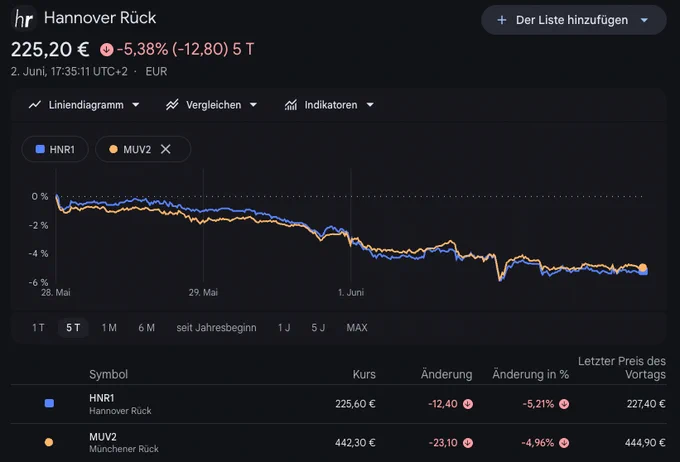Switch to 5 J time range

click(x=318, y=328)
